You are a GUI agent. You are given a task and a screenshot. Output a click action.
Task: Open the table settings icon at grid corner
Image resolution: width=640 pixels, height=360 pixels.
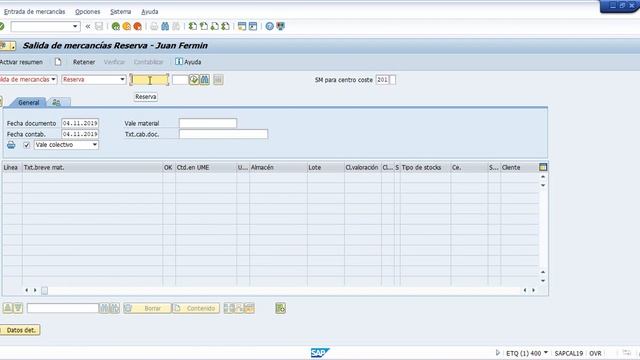coord(543,167)
